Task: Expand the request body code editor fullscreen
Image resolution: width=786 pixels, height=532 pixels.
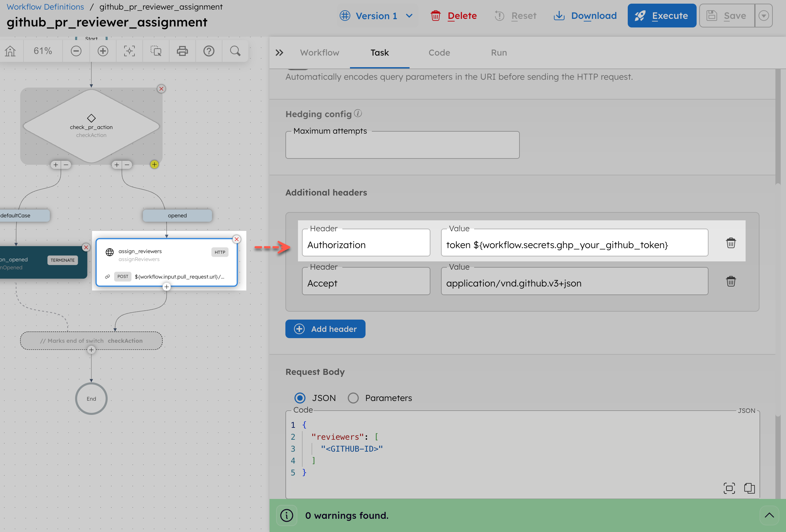Action: 729,488
